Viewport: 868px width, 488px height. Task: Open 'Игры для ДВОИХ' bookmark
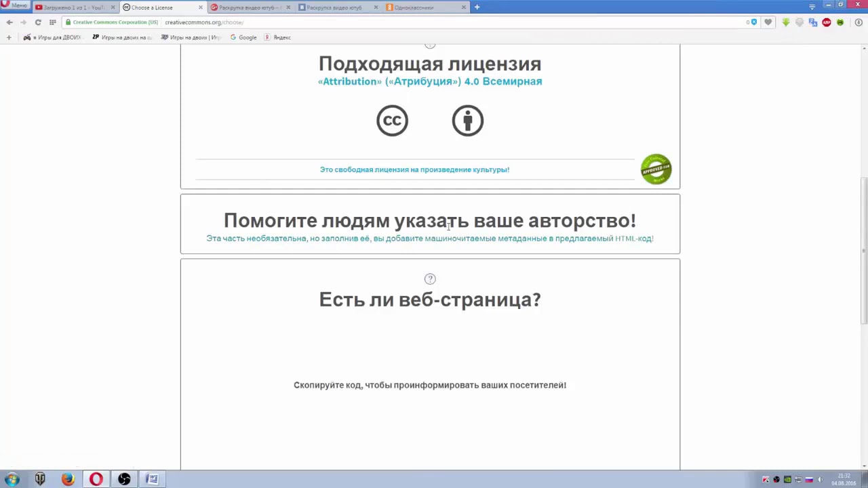[52, 37]
